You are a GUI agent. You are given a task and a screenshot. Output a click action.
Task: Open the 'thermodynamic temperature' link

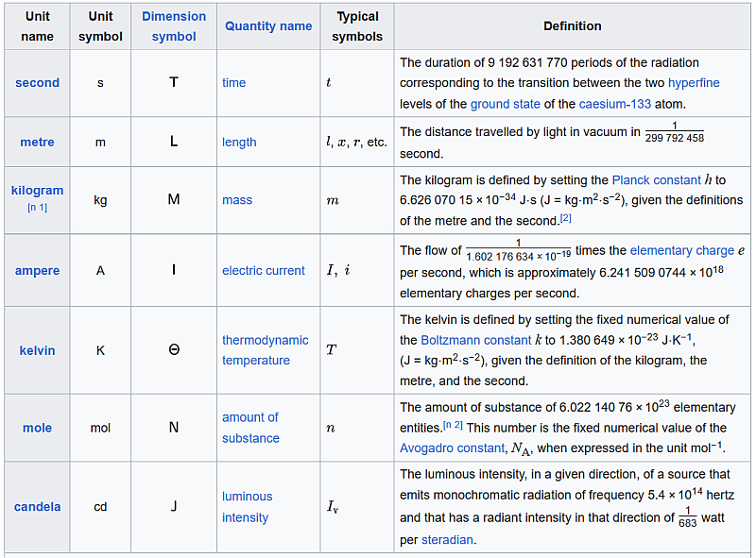click(265, 350)
